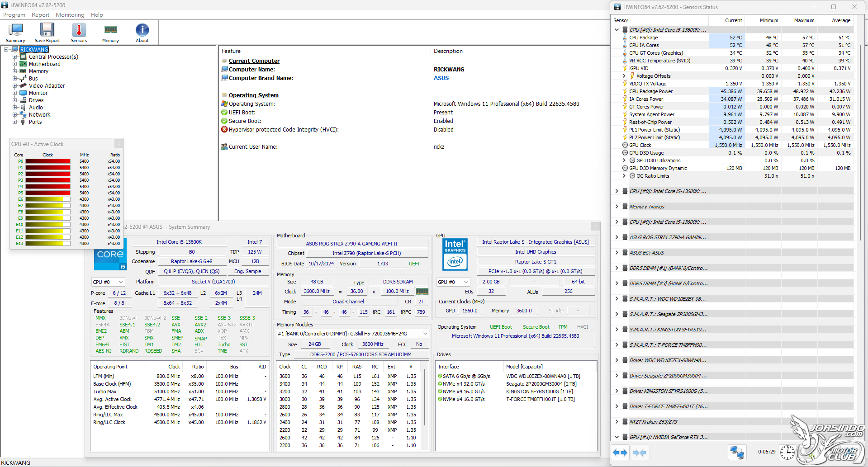The height and width of the screenshot is (467, 868).
Task: Open the GPU #0 selector dropdown
Action: 453,282
